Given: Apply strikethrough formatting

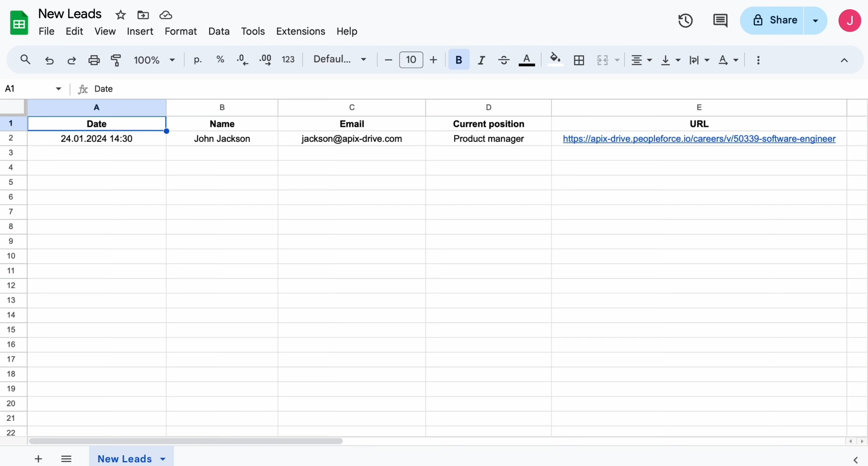Looking at the screenshot, I should click(x=504, y=60).
